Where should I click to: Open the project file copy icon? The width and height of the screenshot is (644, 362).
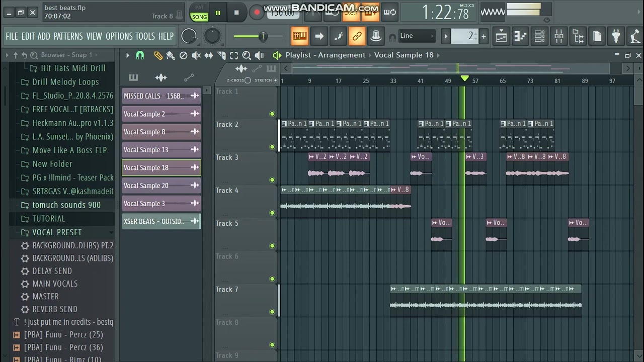[597, 36]
